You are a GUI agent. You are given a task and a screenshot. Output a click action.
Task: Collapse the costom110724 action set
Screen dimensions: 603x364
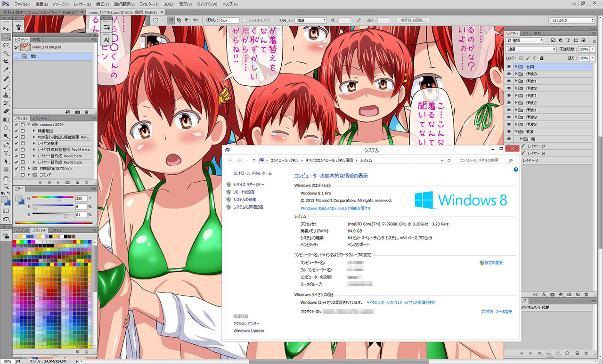click(28, 124)
